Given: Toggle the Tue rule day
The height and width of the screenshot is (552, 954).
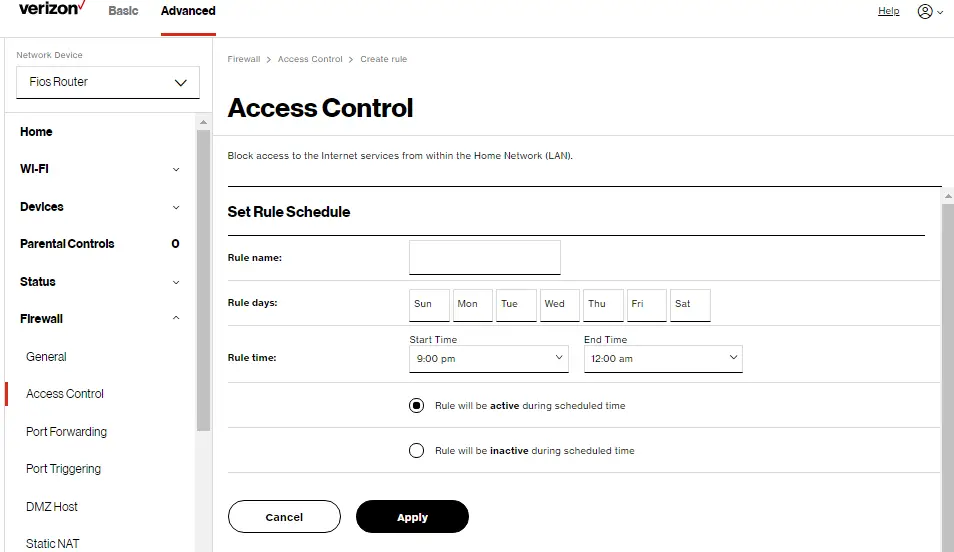Looking at the screenshot, I should tap(517, 304).
